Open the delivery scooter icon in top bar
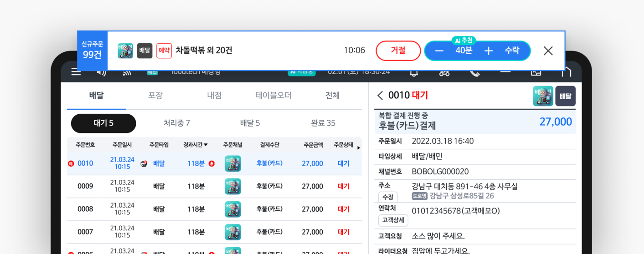 [x=444, y=73]
